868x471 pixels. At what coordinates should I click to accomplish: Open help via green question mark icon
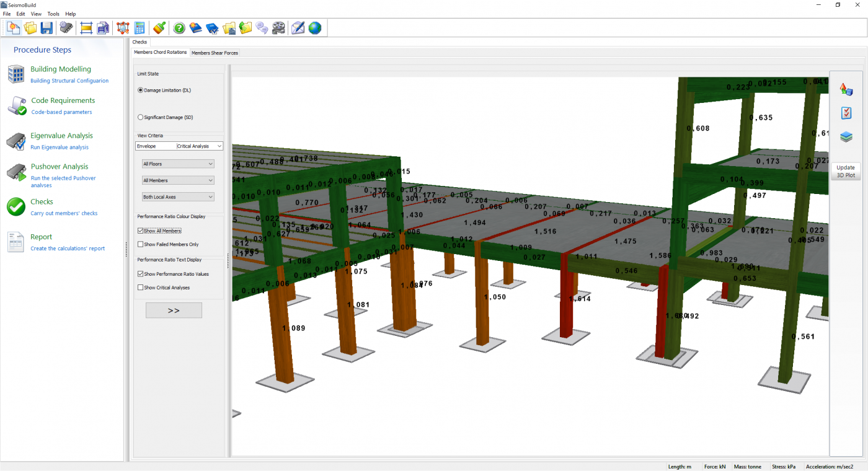click(x=179, y=28)
